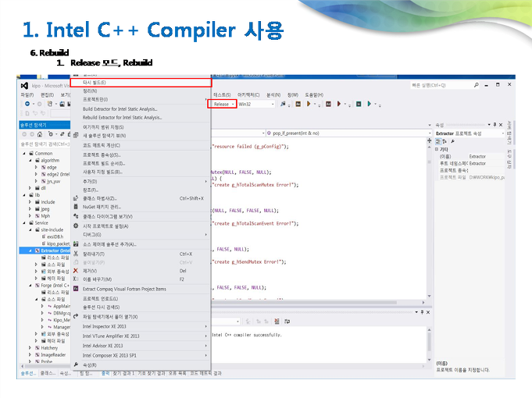Click the categorized view icon in Properties
The width and height of the screenshot is (532, 398).
point(438,141)
